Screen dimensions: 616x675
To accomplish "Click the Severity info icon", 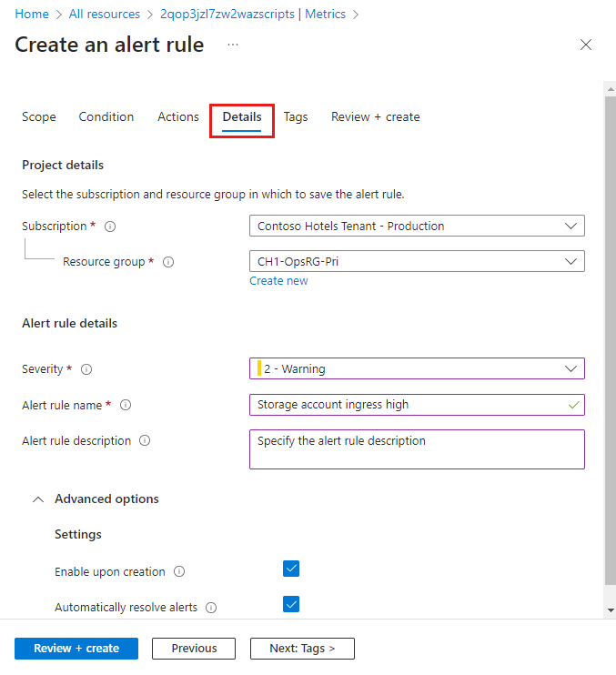I will pos(86,369).
